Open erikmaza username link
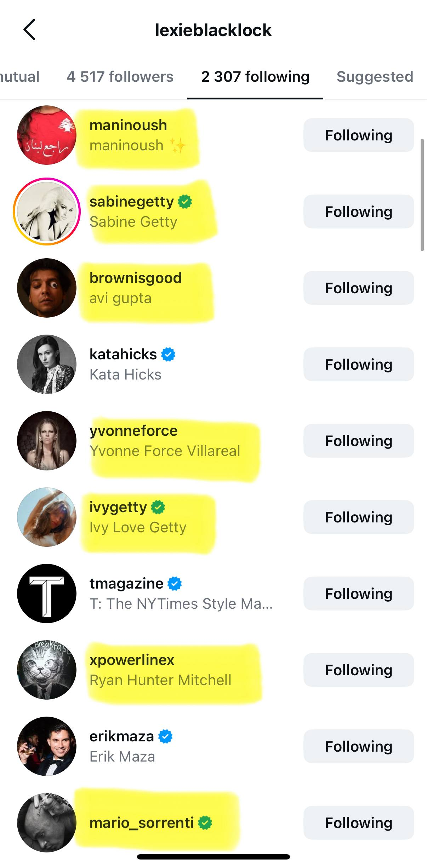The width and height of the screenshot is (427, 868). tap(121, 736)
